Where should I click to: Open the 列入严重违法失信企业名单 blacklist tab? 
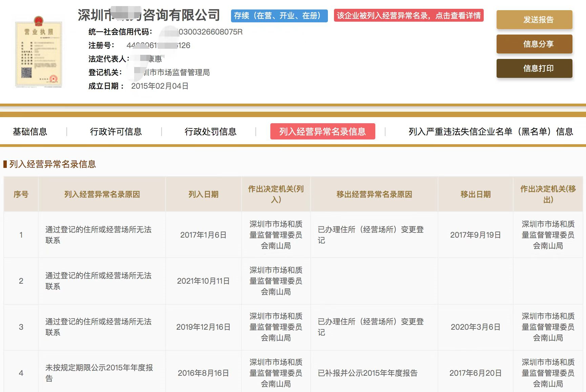click(490, 132)
